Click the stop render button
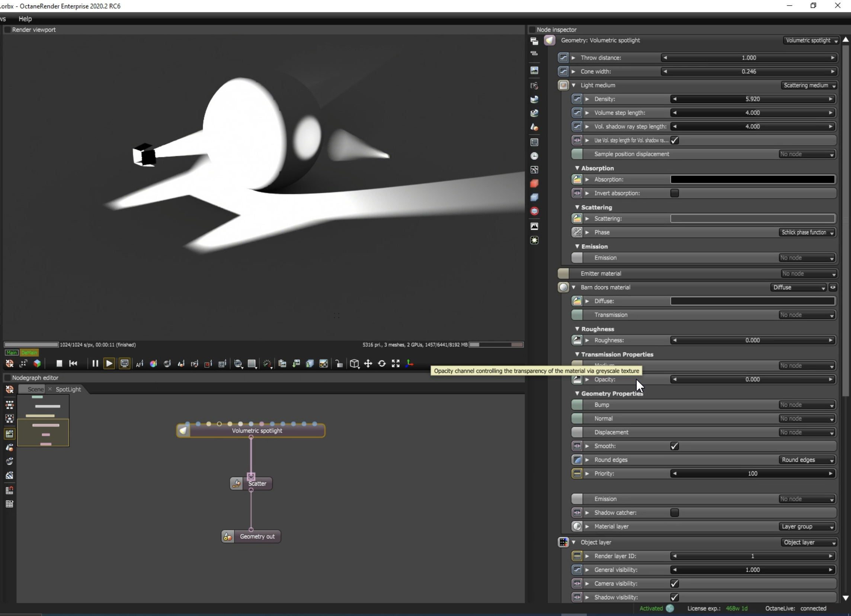 click(59, 363)
